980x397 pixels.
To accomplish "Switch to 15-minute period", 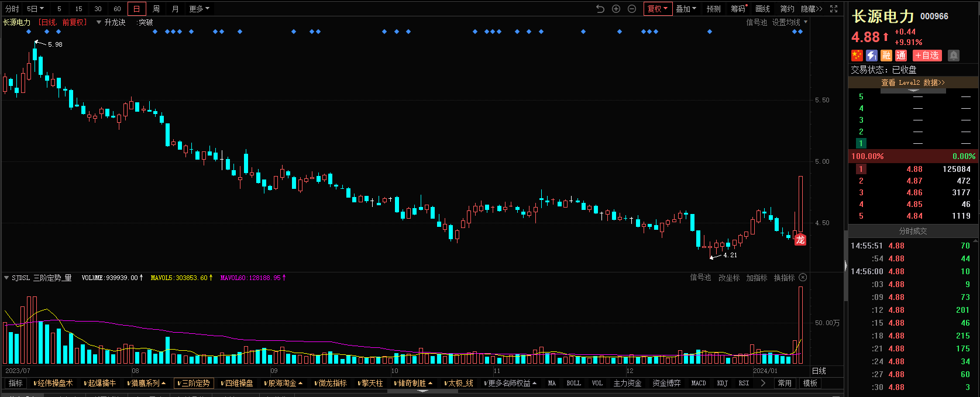I will point(78,9).
